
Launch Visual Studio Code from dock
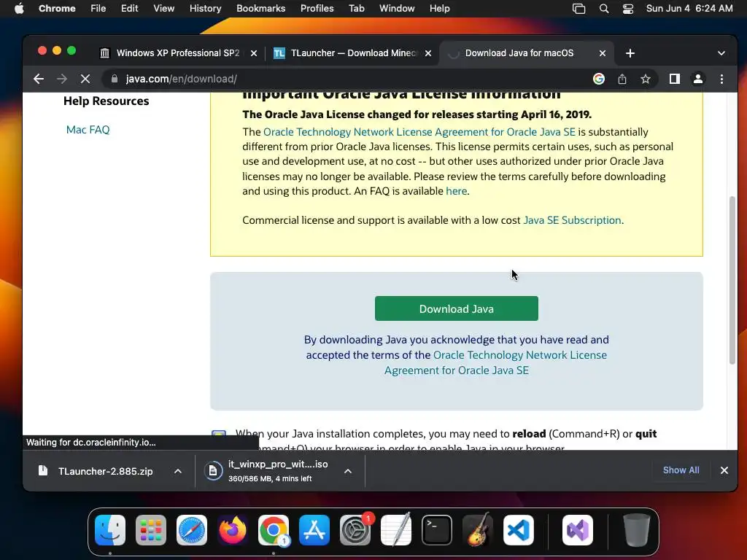pos(519,530)
